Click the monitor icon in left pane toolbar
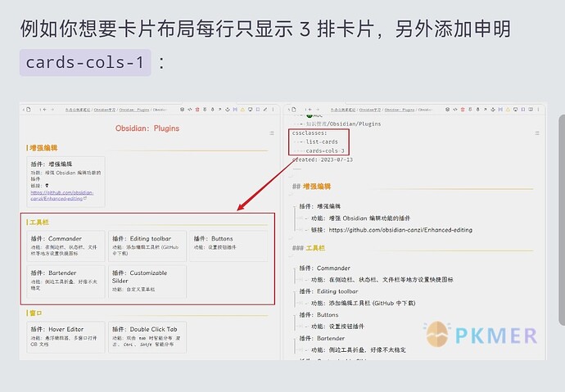 click(250, 110)
